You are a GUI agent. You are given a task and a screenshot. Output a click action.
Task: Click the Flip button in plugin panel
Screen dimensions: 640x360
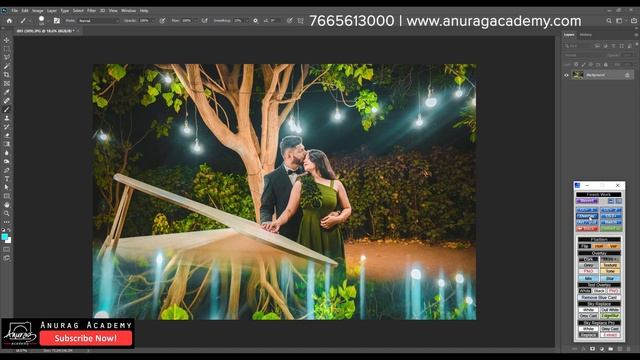[x=584, y=246]
